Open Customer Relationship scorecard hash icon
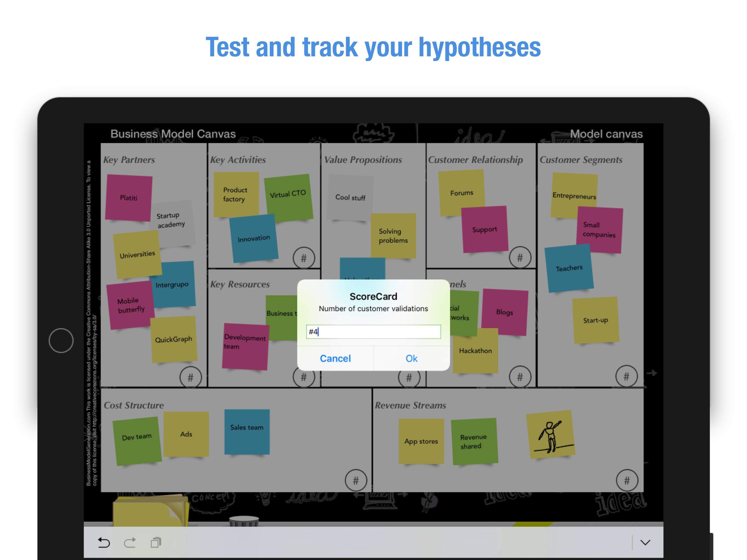 (x=520, y=258)
